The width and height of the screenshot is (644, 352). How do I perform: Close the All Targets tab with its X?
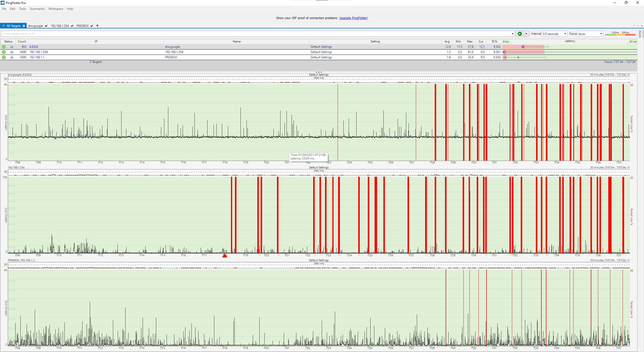[24, 26]
